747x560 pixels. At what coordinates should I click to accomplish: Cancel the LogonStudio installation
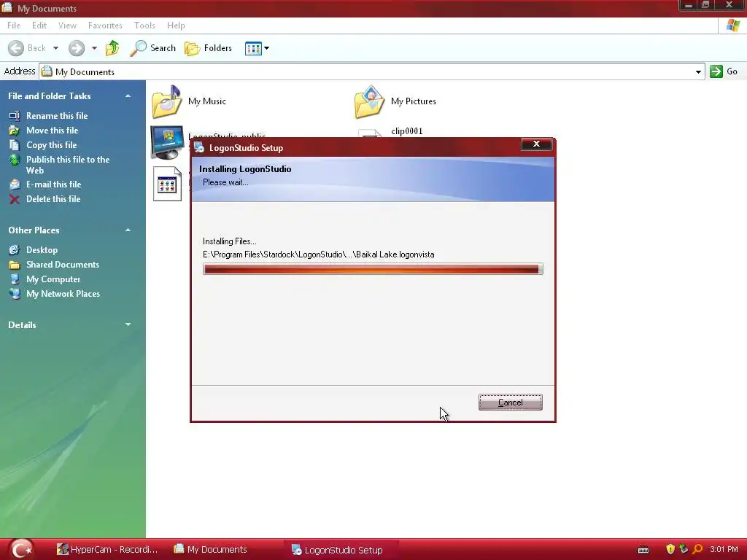[x=510, y=402]
